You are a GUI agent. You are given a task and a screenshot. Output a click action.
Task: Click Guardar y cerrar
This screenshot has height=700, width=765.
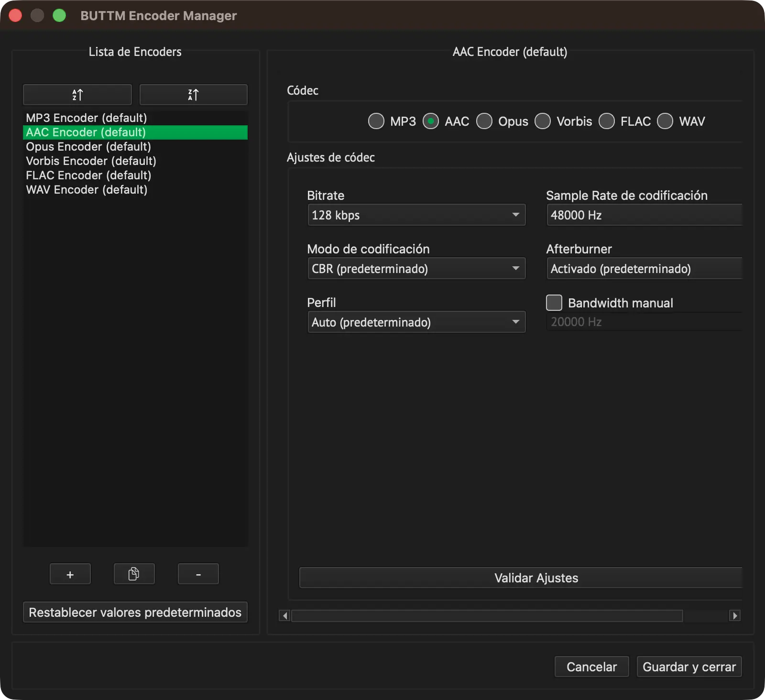(689, 667)
